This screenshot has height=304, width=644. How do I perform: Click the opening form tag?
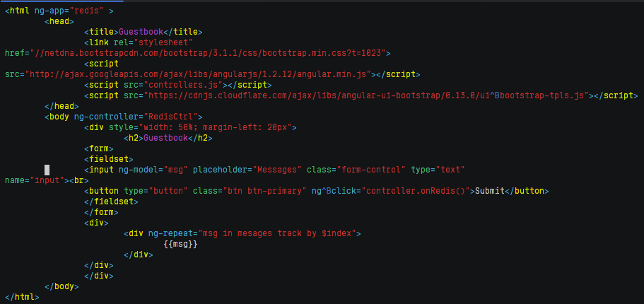98,148
